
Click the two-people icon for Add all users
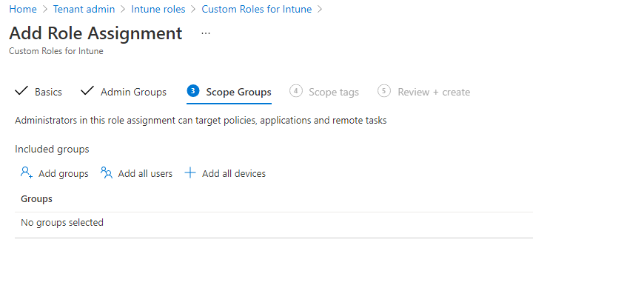[107, 173]
